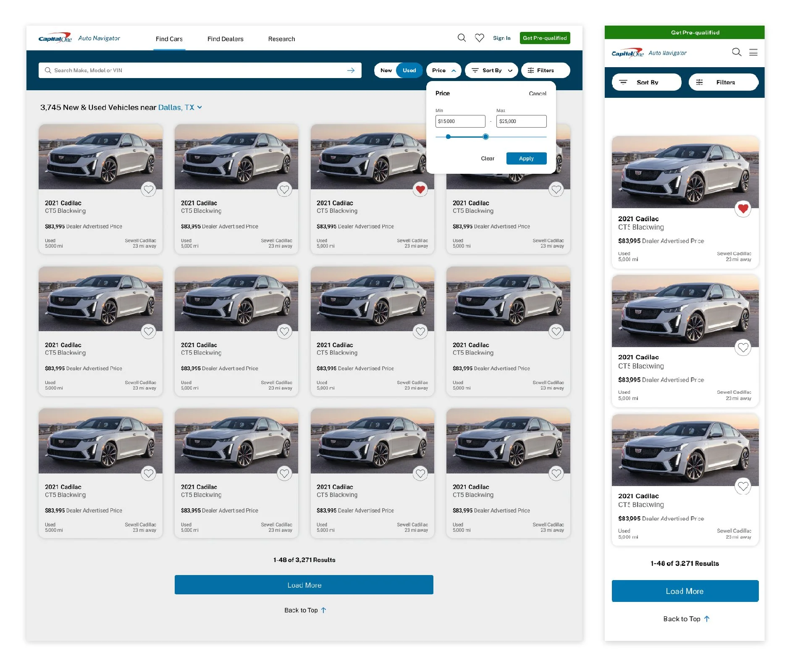This screenshot has height=672, width=787.
Task: Unfavorite the red-hearted car in the mobile list
Action: pyautogui.click(x=743, y=208)
